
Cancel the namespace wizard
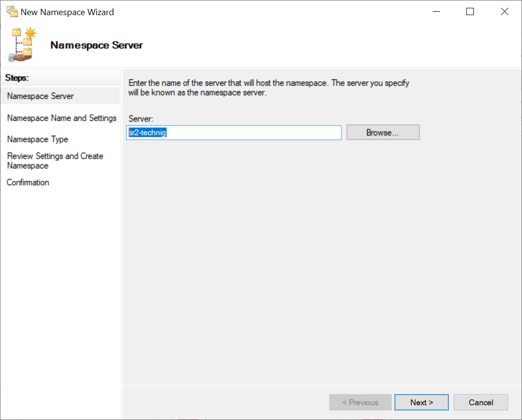[481, 402]
